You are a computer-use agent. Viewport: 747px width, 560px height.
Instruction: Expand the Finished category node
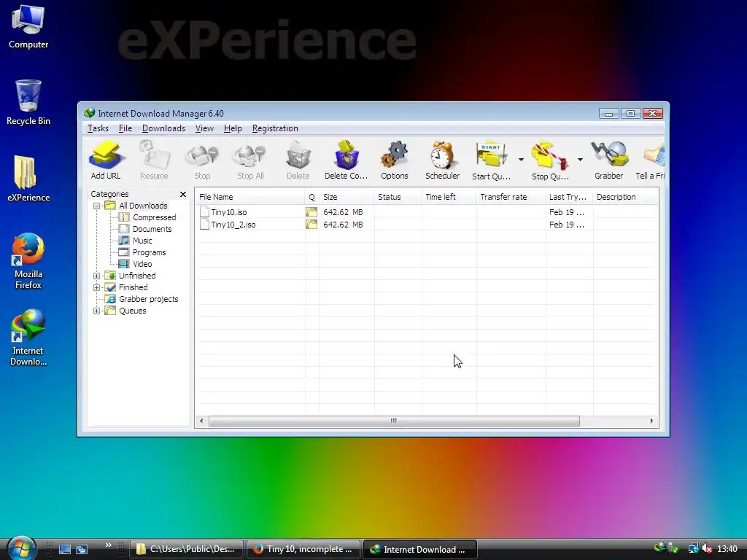[97, 287]
